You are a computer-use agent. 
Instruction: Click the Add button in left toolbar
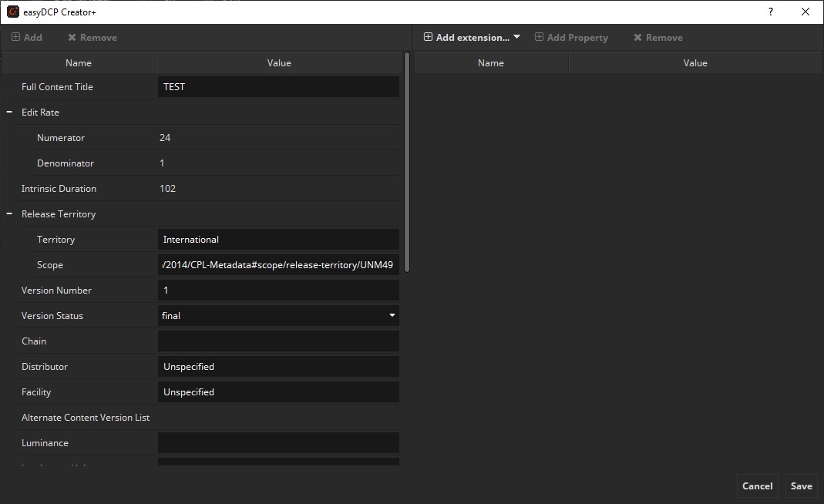pyautogui.click(x=27, y=37)
